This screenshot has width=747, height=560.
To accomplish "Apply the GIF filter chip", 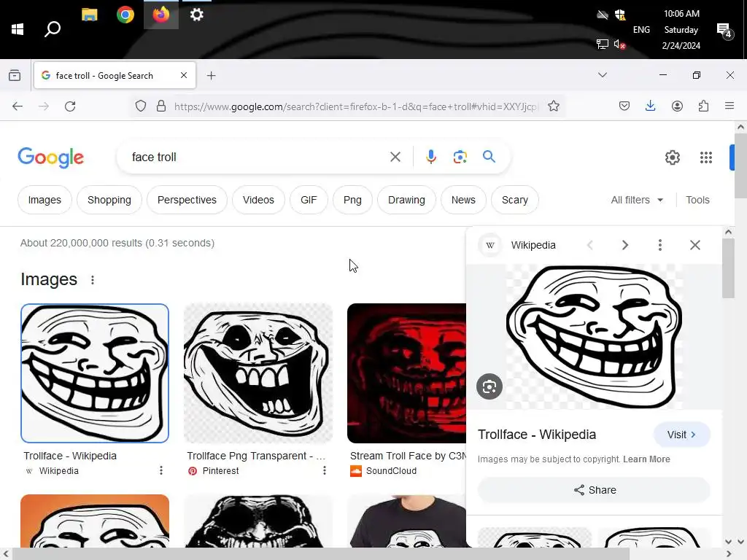I will pyautogui.click(x=309, y=200).
